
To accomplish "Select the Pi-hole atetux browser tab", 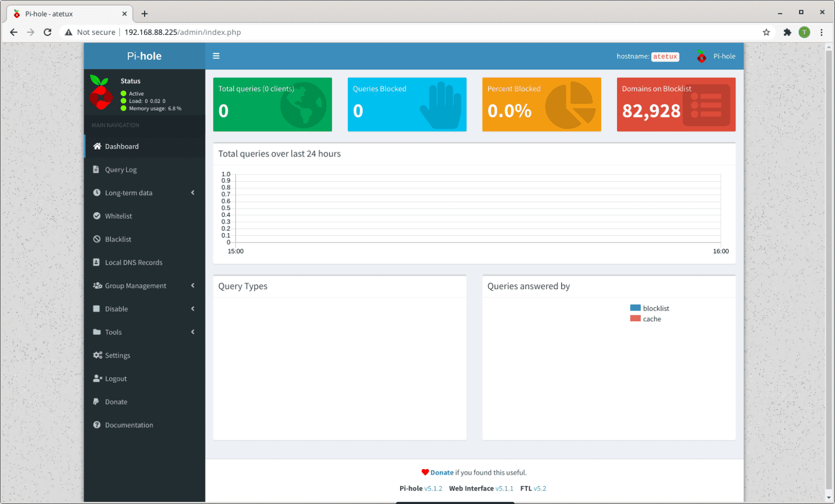I will (65, 14).
